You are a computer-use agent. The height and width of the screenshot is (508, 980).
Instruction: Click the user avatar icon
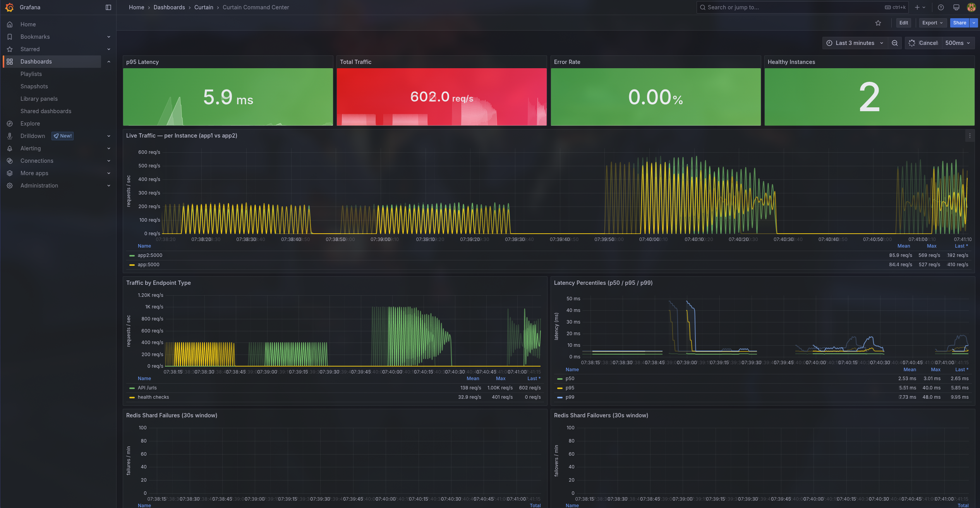[971, 7]
